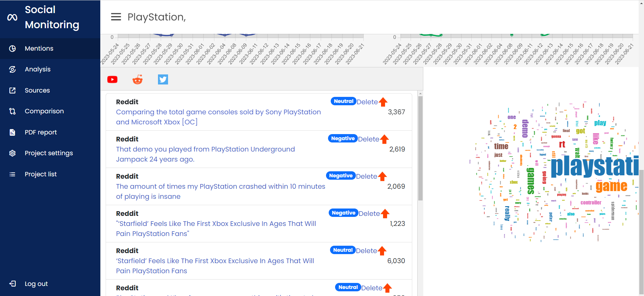Click the orange word 'game' in cloud
Viewport: 644px width, 296px height.
(x=611, y=186)
